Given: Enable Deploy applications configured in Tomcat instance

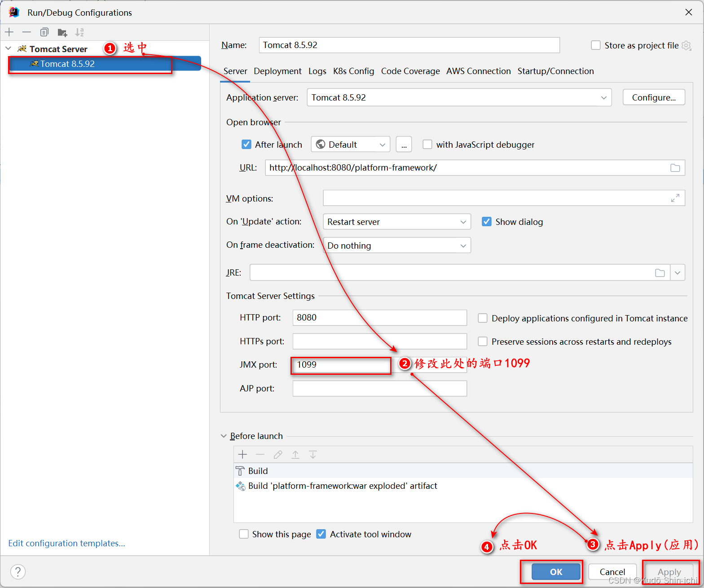Looking at the screenshot, I should tap(483, 318).
